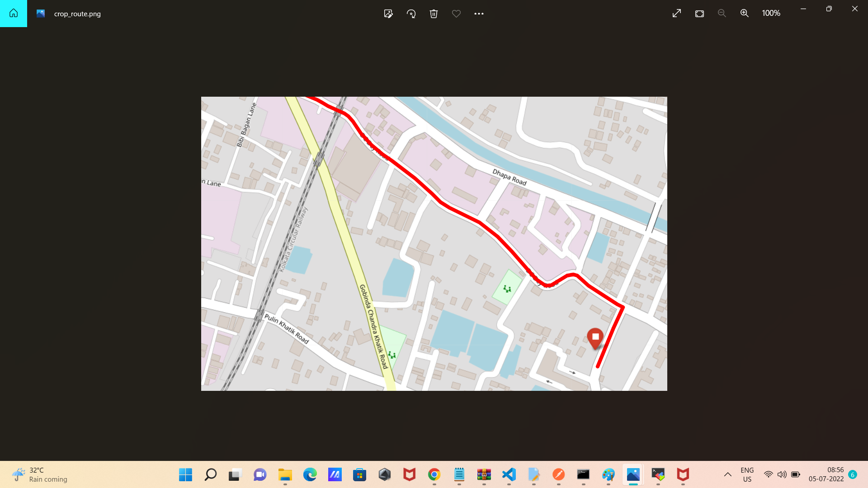Open Windows Search
868x488 pixels.
[210, 475]
